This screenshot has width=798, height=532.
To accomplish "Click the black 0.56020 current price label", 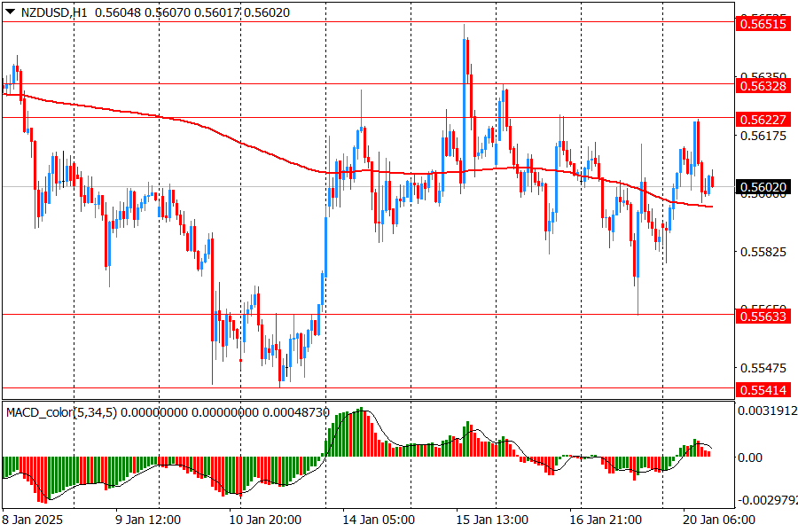I will pos(763,187).
